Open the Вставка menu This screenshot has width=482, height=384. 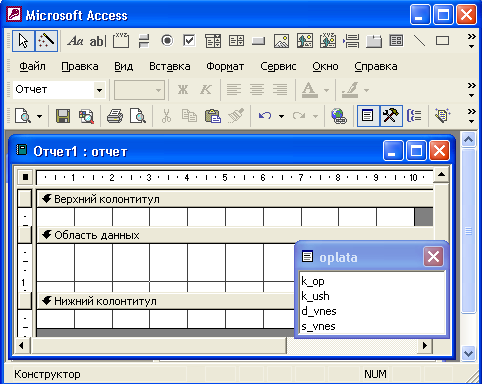coord(170,66)
